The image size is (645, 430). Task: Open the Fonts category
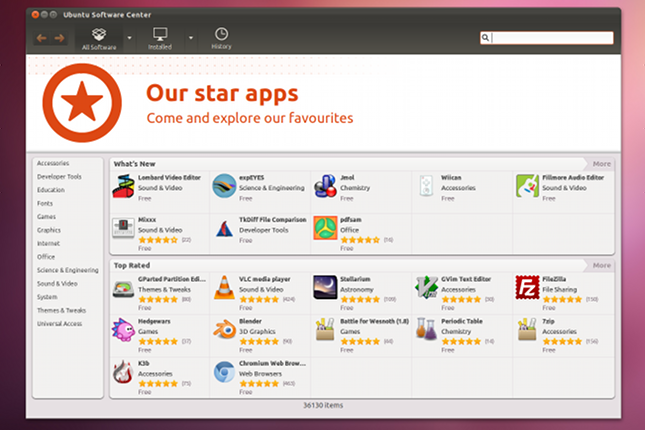pyautogui.click(x=45, y=203)
